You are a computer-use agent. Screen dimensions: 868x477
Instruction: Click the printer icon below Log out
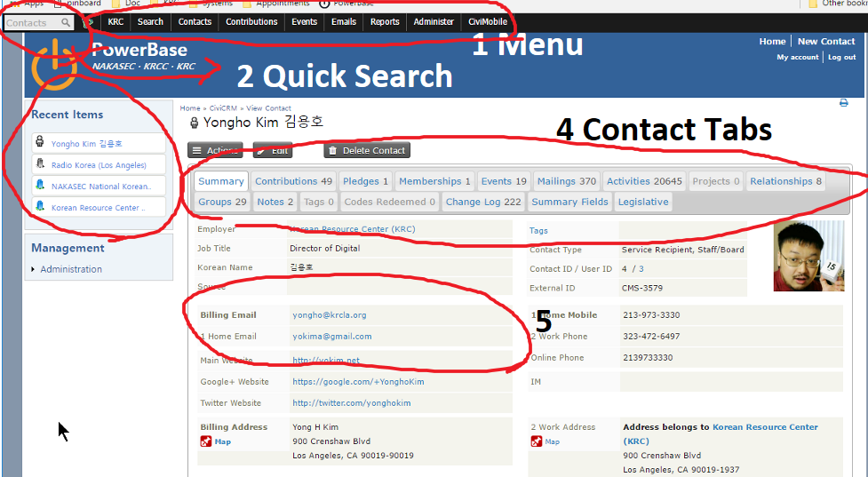coord(843,103)
